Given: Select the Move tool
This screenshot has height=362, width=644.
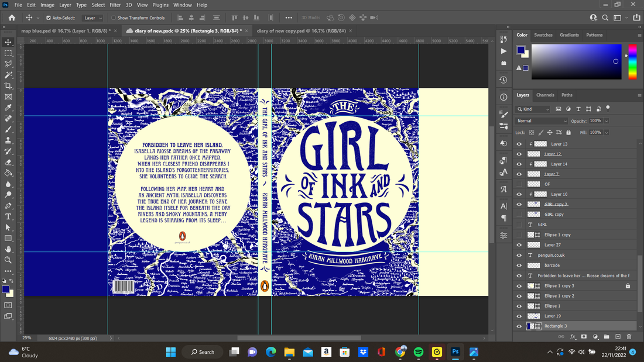Looking at the screenshot, I should click(x=8, y=42).
